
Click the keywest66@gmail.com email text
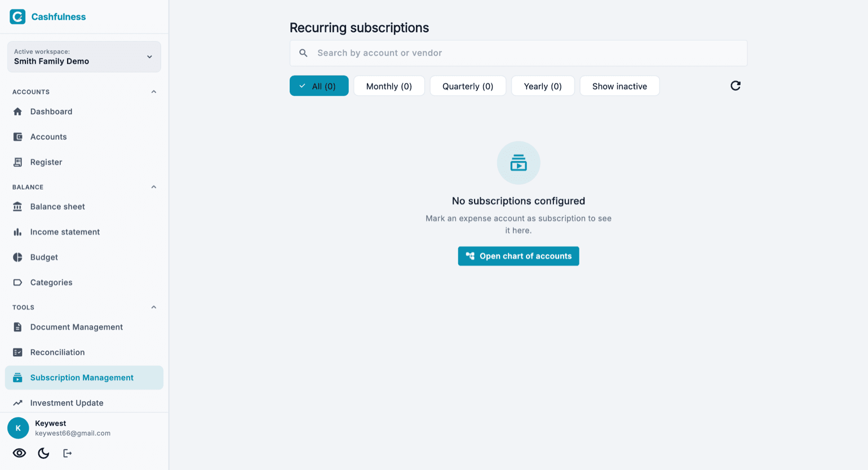pos(73,433)
